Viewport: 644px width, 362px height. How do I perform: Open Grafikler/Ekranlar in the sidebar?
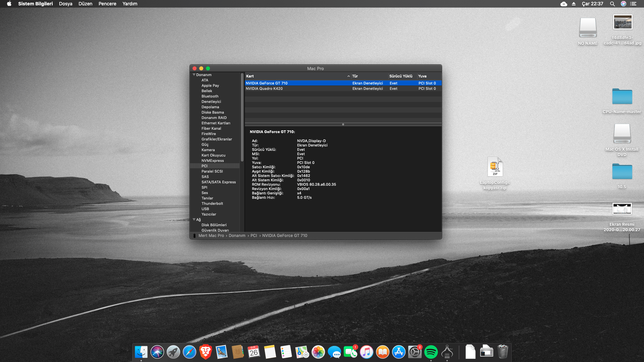(x=217, y=139)
